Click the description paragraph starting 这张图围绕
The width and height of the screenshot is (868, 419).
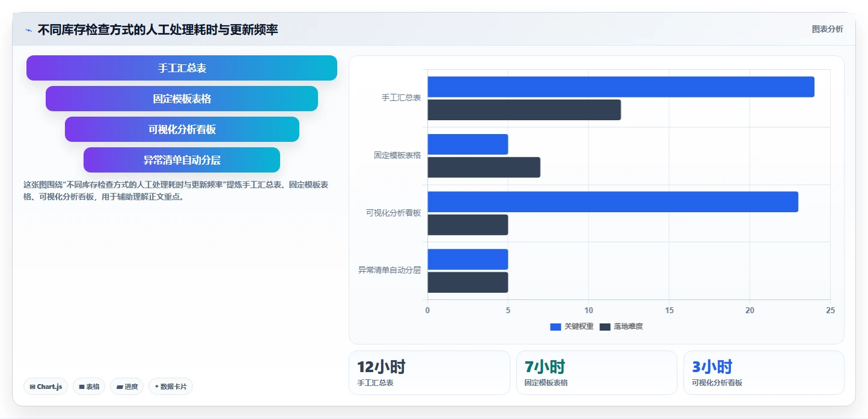coord(176,191)
